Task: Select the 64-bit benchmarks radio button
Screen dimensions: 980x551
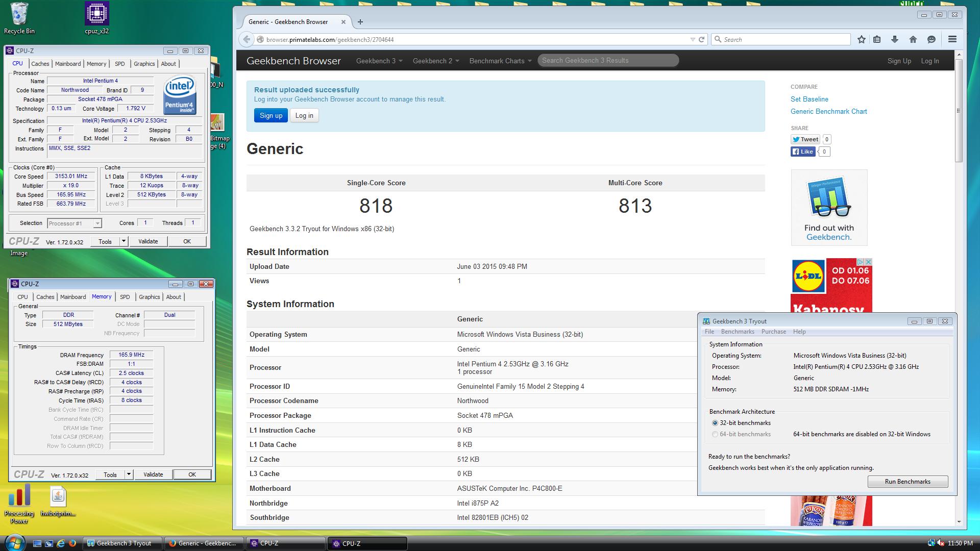Action: (715, 434)
